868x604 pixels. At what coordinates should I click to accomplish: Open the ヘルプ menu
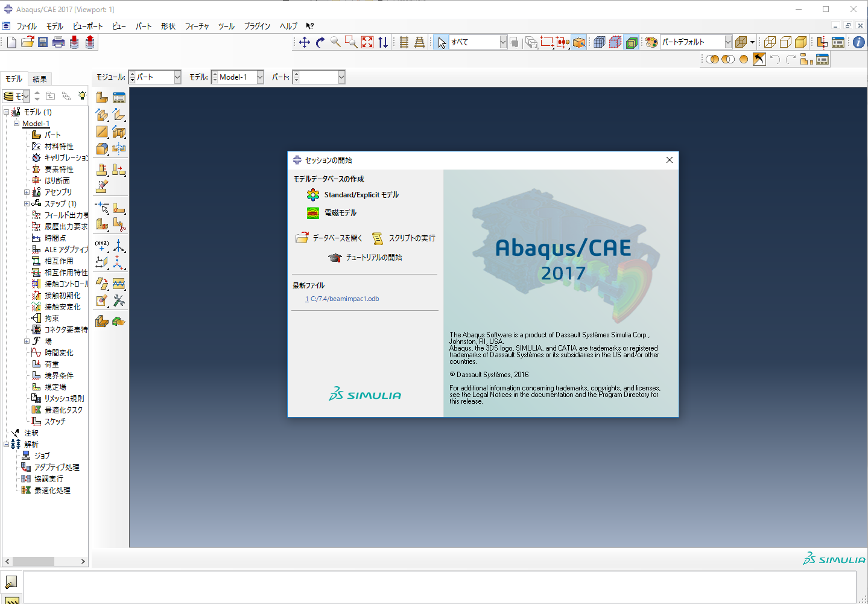pyautogui.click(x=288, y=26)
